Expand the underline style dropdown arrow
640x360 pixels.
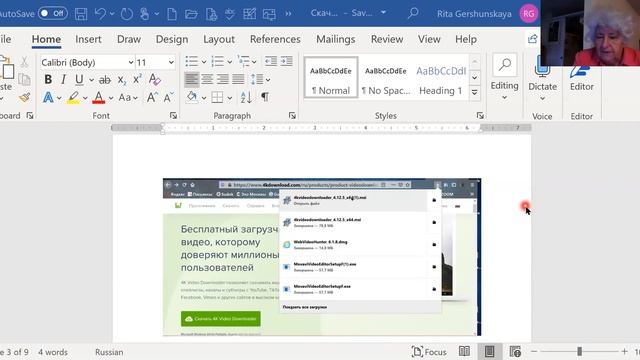[91, 80]
